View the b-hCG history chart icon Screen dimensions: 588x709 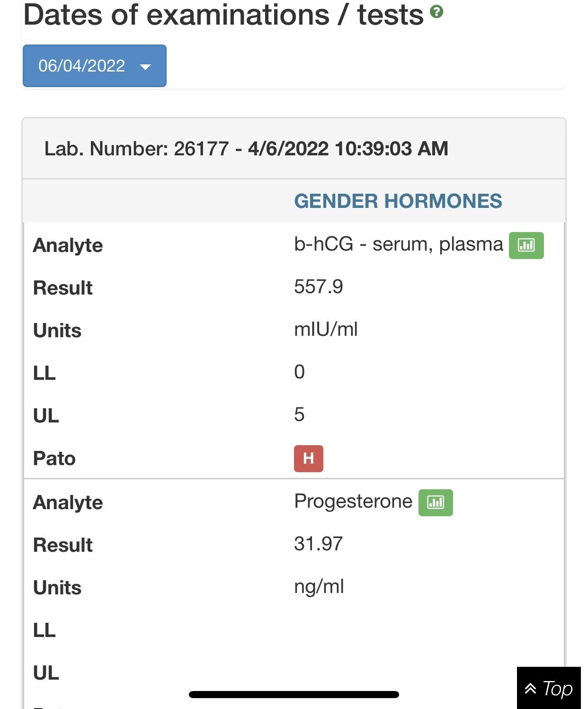pyautogui.click(x=526, y=245)
